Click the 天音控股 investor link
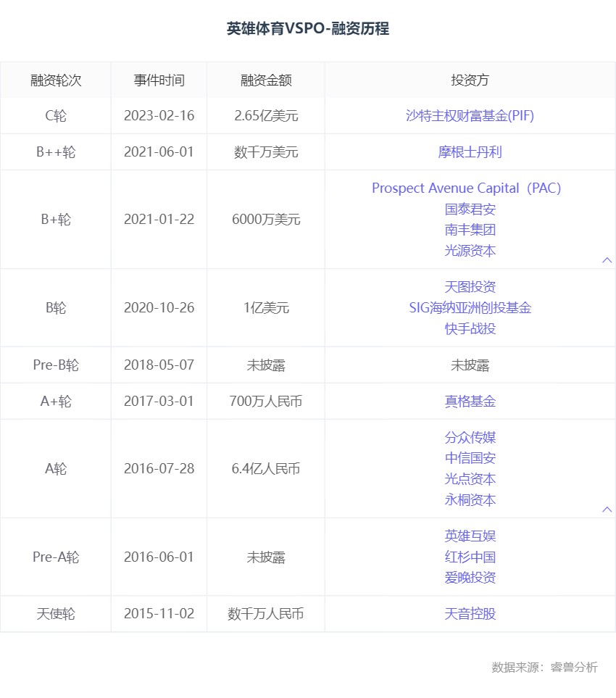The height and width of the screenshot is (698, 616). pos(470,615)
